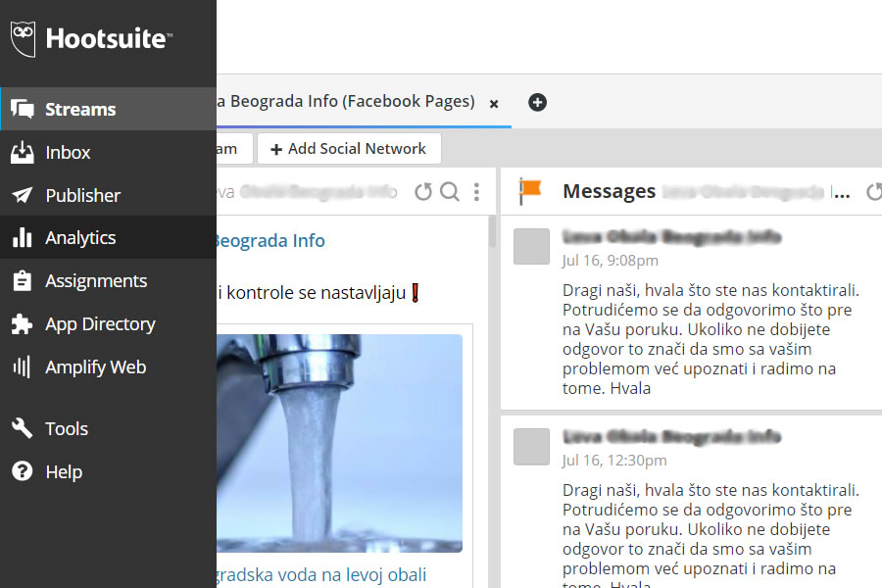
Task: Open Help question mark icon
Action: 23,472
